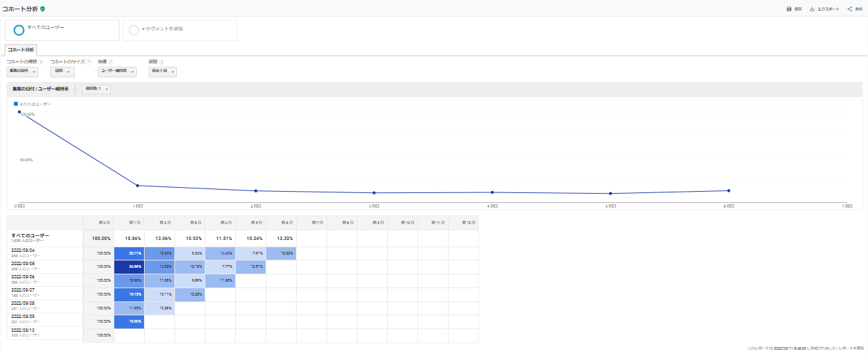Click help icon beside 期間
Screen dimensions: 868x353
[x=161, y=62]
